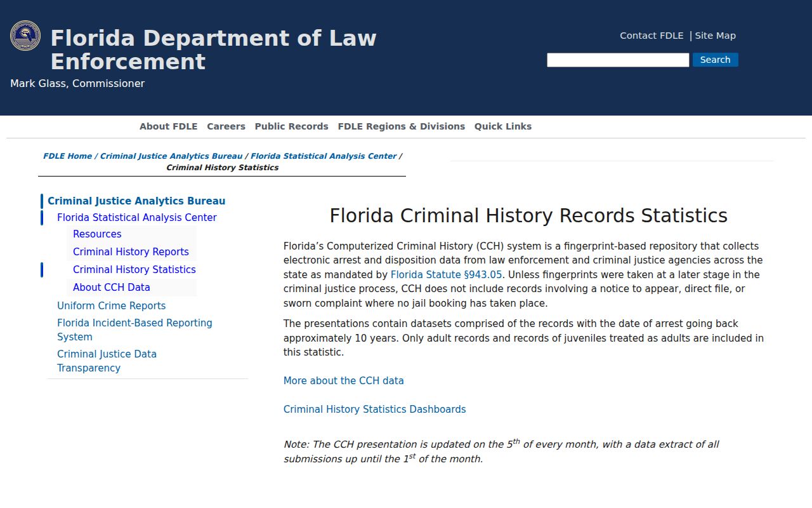
Task: Open Resources in the sidebar
Action: [97, 234]
